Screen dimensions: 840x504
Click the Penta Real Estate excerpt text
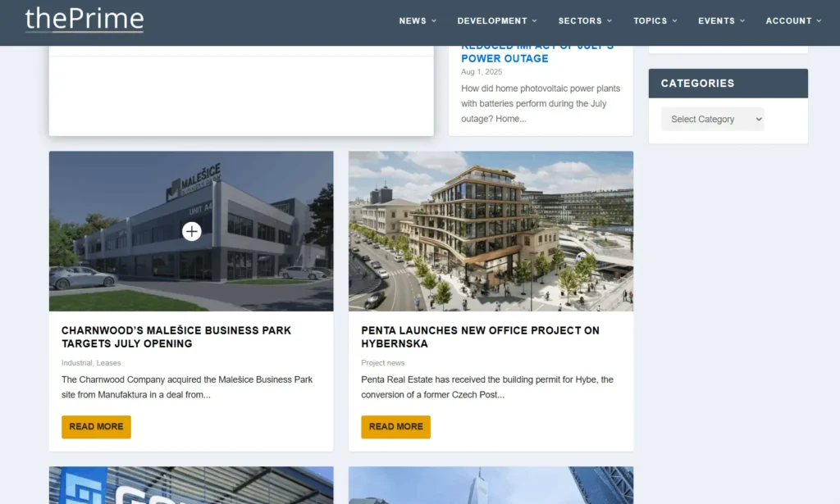487,387
